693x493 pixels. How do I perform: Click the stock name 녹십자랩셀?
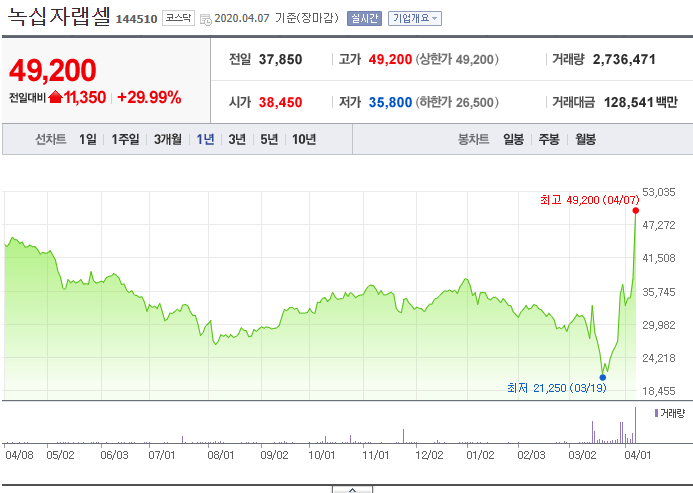(x=59, y=16)
